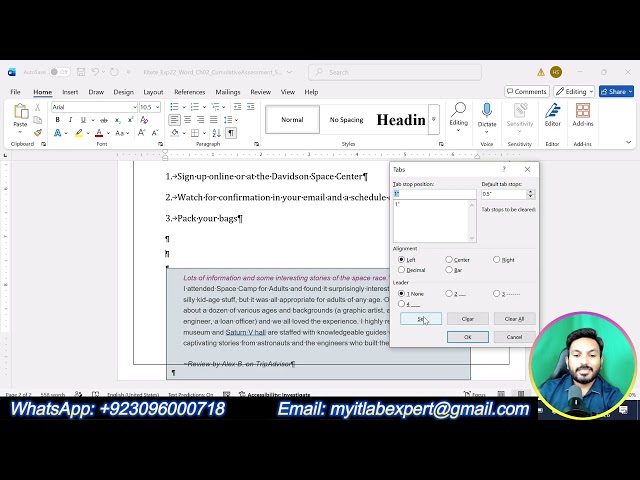640x480 pixels.
Task: Switch to the Insert tab
Action: pyautogui.click(x=70, y=92)
